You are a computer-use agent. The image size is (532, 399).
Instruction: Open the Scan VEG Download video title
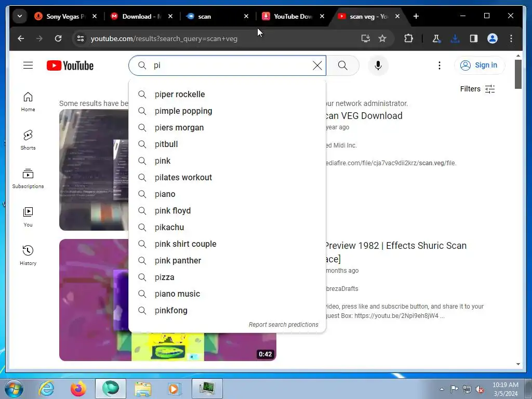click(x=364, y=116)
